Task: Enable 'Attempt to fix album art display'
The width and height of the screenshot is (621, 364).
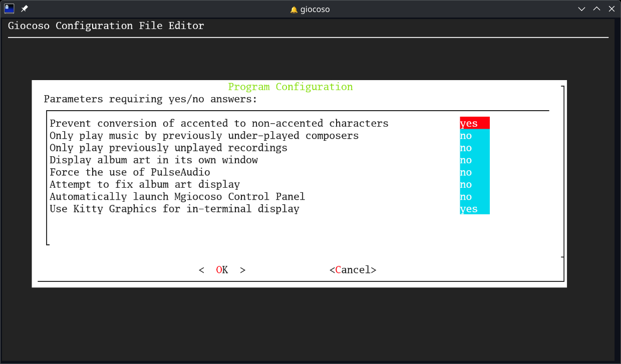Action: tap(474, 184)
